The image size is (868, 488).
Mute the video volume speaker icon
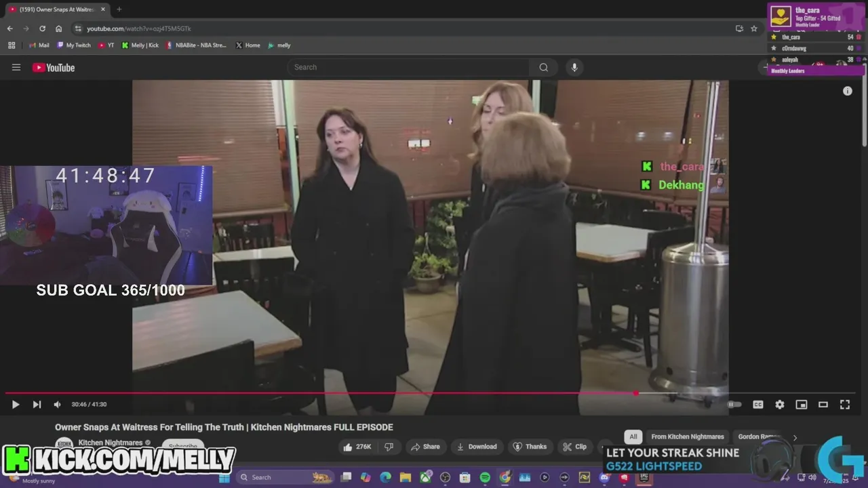tap(57, 405)
